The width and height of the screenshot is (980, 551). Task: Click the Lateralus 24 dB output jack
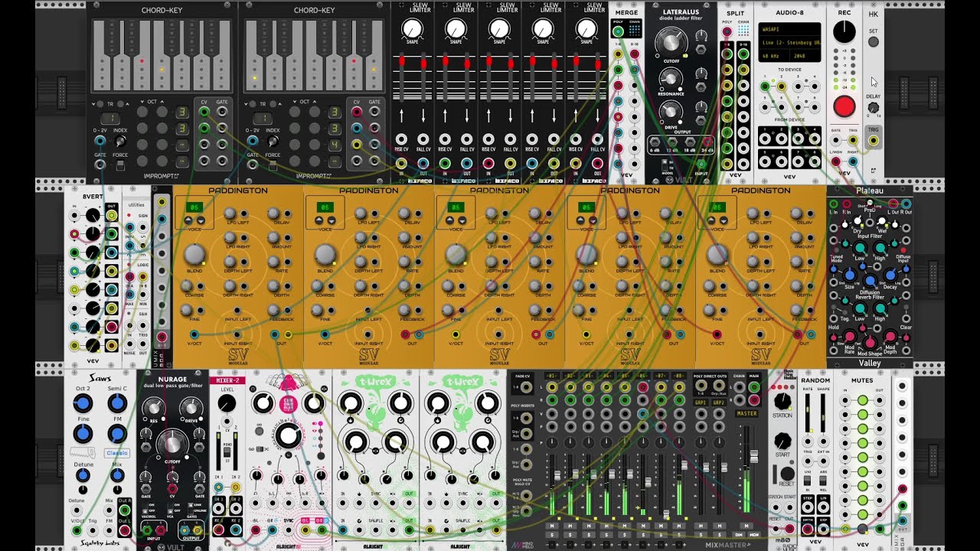(x=708, y=141)
